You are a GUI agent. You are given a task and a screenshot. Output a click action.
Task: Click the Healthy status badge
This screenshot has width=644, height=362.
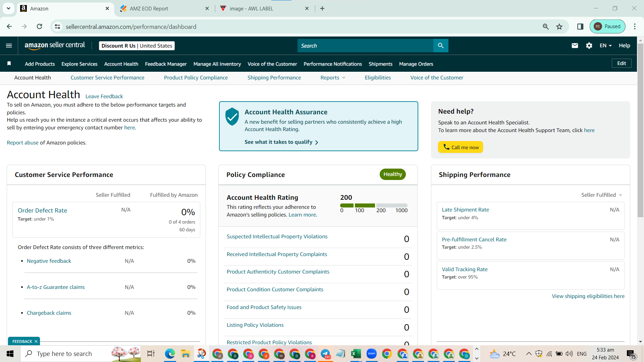(x=393, y=174)
